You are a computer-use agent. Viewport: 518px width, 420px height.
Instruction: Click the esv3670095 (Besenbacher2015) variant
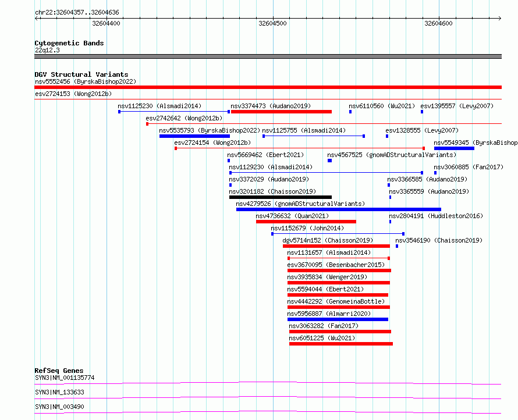pos(339,270)
